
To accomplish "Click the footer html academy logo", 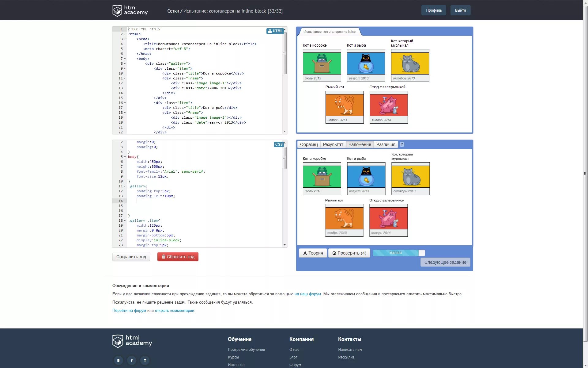I will [132, 341].
